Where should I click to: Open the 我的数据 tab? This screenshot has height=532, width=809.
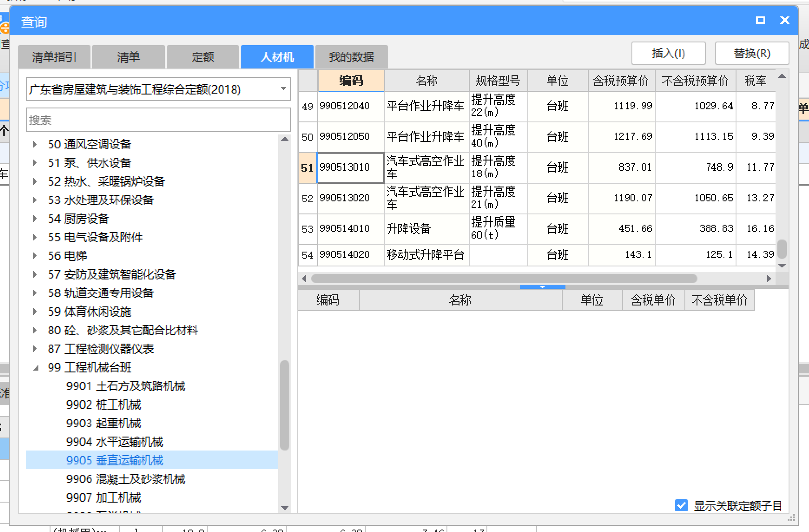pyautogui.click(x=351, y=57)
